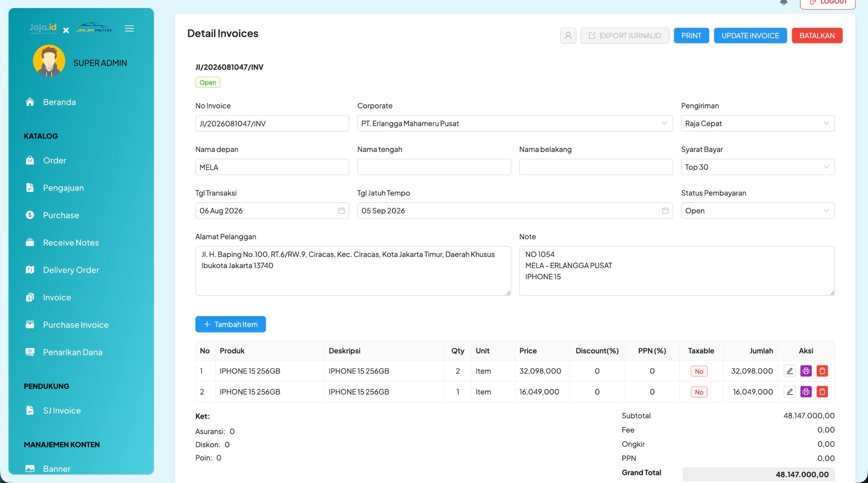Image resolution: width=868 pixels, height=483 pixels.
Task: Expand the Corporate dropdown
Action: click(515, 123)
